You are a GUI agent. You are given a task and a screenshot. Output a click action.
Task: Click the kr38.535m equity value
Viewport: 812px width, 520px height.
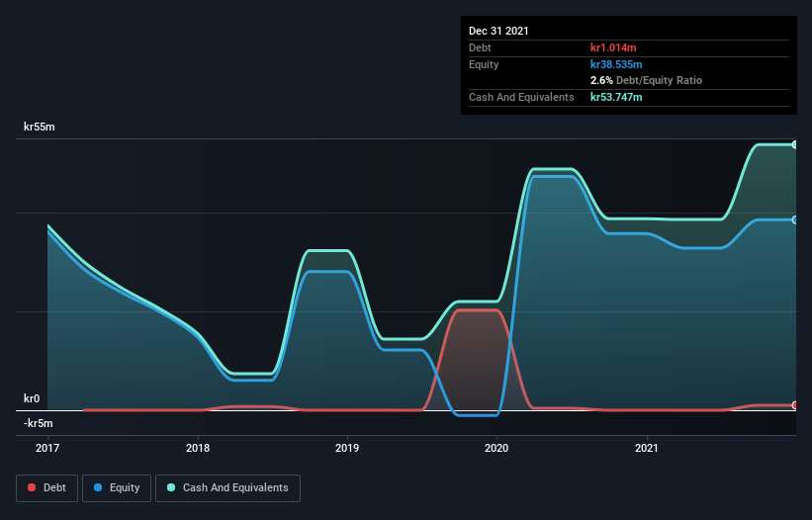click(616, 64)
